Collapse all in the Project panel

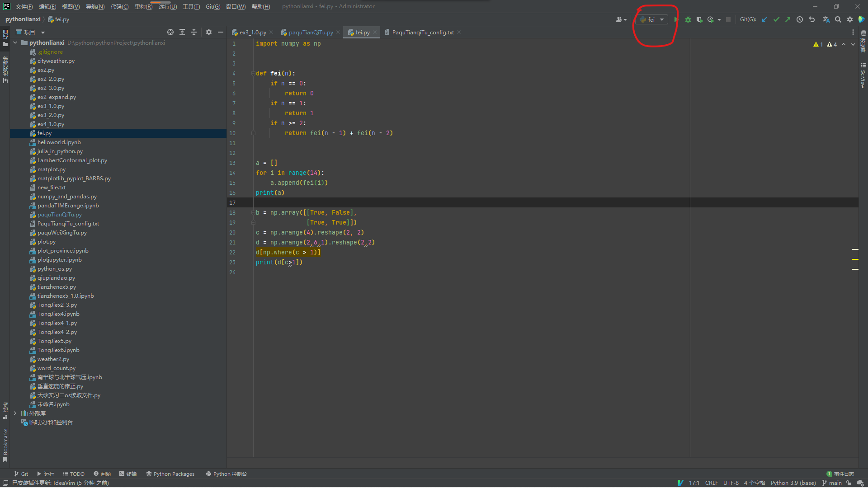[194, 32]
